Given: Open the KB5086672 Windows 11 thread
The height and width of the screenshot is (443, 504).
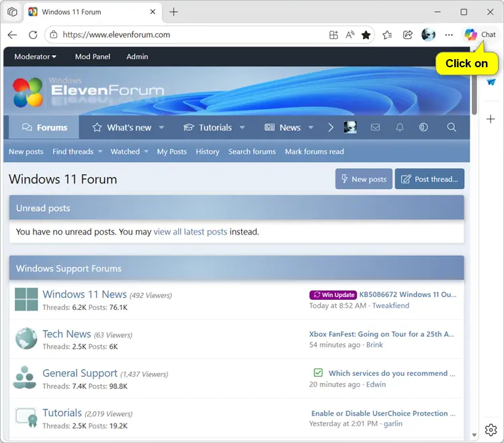Looking at the screenshot, I should (x=408, y=294).
